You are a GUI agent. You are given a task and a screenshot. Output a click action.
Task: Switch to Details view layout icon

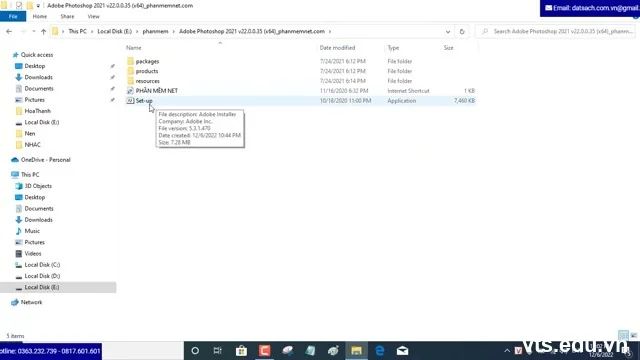click(623, 336)
